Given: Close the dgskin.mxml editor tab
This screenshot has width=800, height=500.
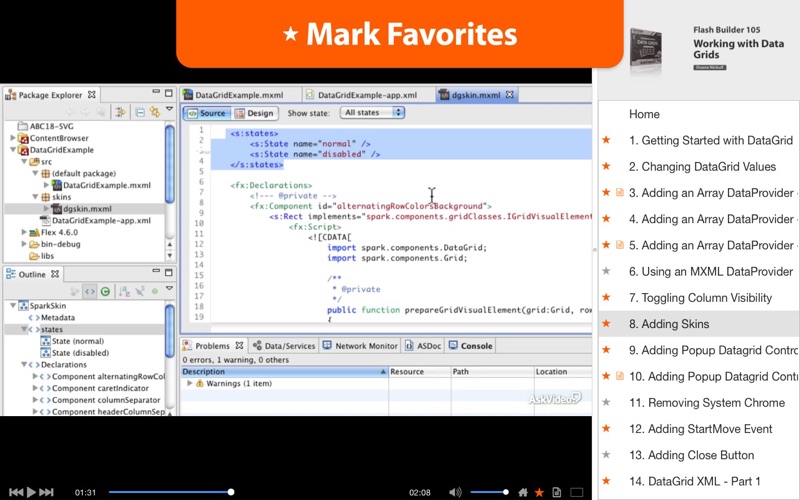Looking at the screenshot, I should (x=509, y=94).
